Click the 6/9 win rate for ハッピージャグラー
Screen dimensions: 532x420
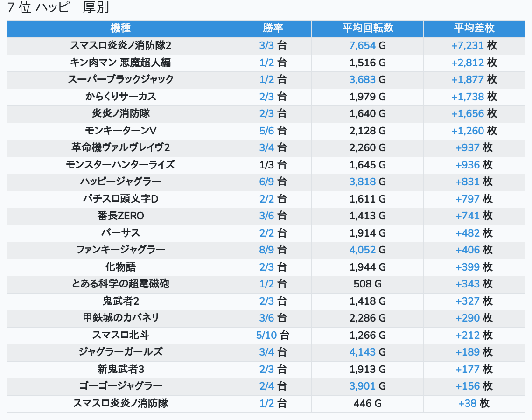click(x=273, y=182)
